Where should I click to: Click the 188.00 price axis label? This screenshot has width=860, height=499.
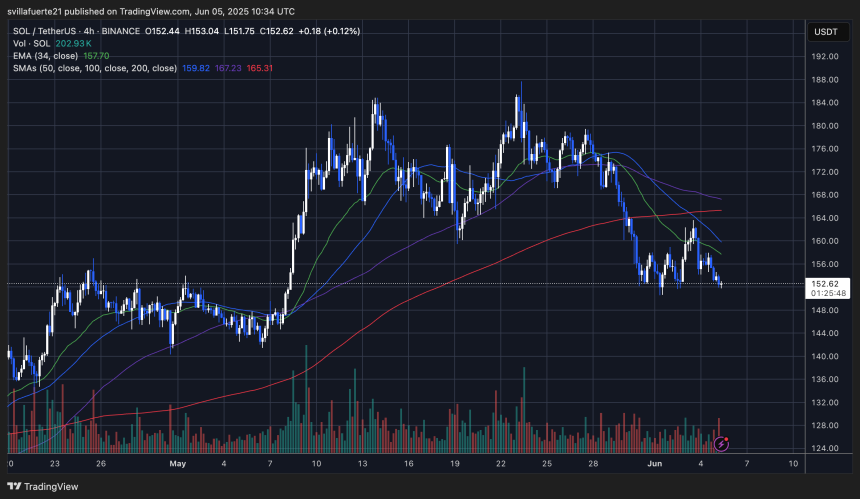[x=825, y=79]
